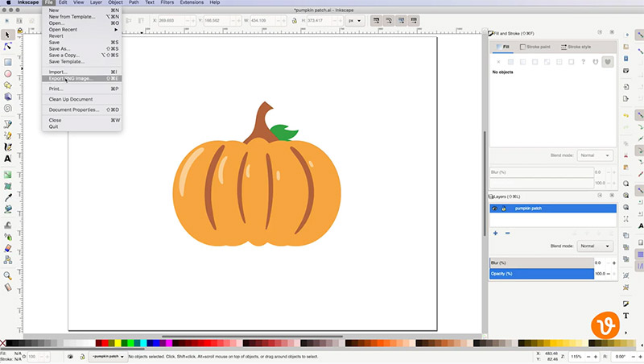Select the Paint Bucket tool

click(x=7, y=209)
